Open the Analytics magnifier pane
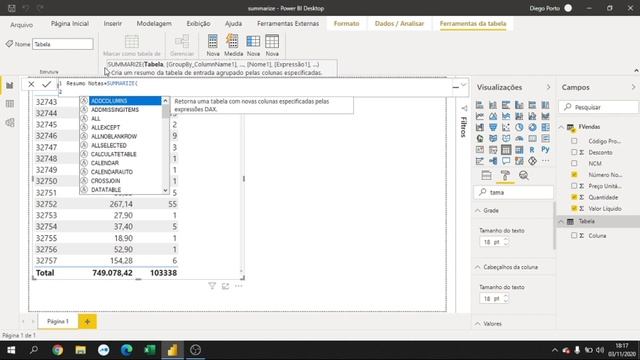The width and height of the screenshot is (640, 360). (524, 176)
